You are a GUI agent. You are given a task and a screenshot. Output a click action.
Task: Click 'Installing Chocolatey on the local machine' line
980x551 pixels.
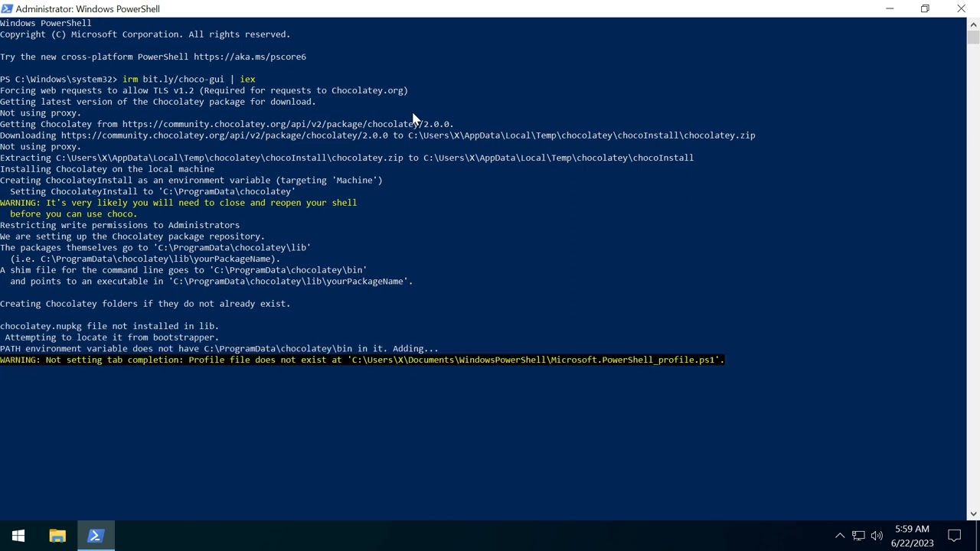pos(107,169)
